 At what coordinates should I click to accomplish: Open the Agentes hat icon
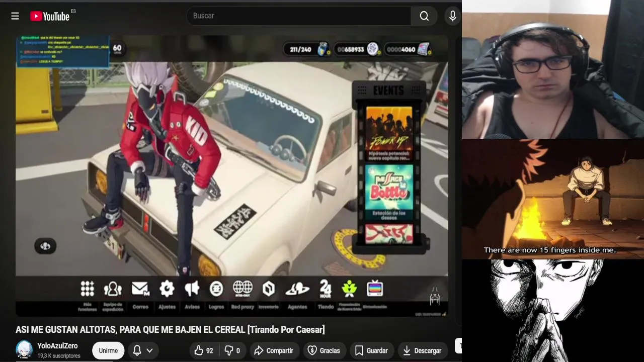tap(297, 289)
